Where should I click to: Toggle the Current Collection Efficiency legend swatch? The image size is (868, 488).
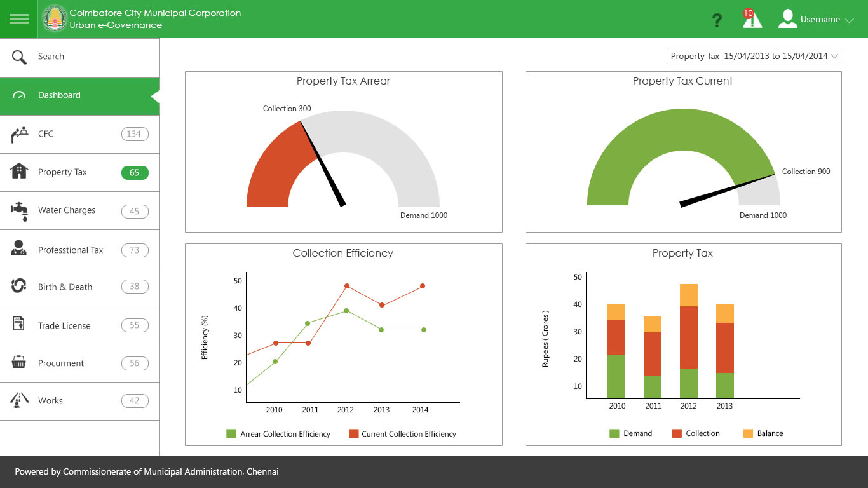(x=354, y=434)
